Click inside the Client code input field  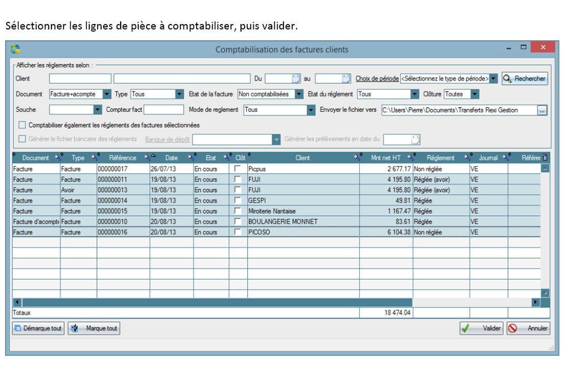click(x=79, y=79)
